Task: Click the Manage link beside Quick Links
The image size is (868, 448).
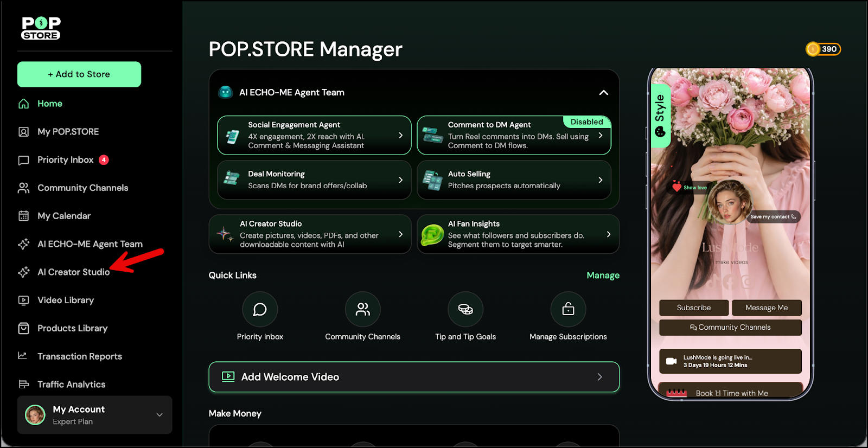Action: [603, 276]
